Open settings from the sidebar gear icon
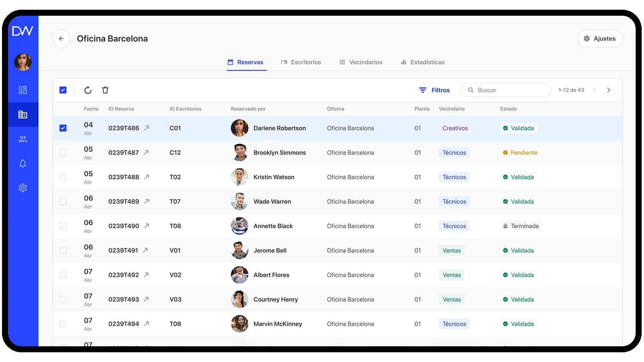Viewport: 644px width, 362px height. pos(23,188)
